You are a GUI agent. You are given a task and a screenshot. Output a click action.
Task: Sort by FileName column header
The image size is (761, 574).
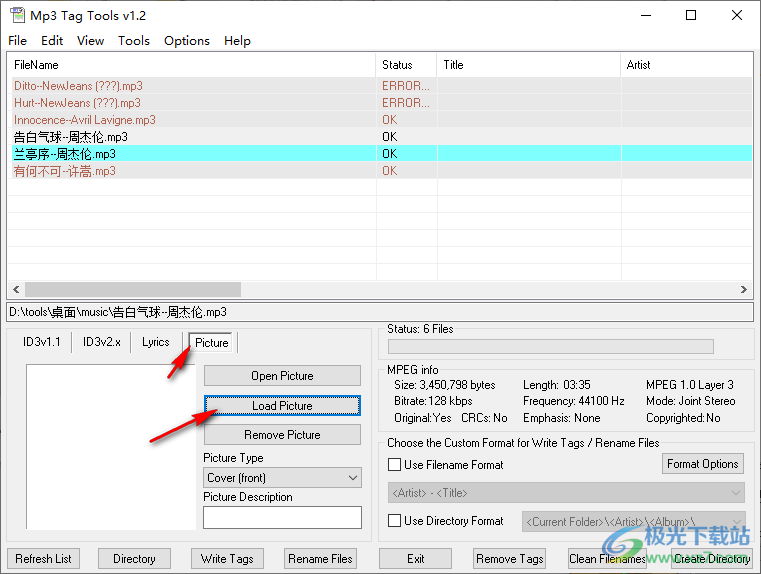tap(191, 65)
